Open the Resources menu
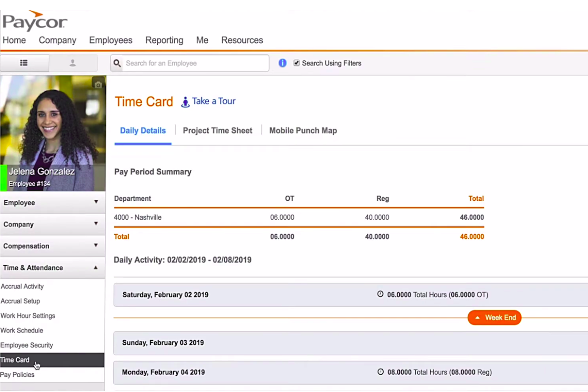 point(242,40)
